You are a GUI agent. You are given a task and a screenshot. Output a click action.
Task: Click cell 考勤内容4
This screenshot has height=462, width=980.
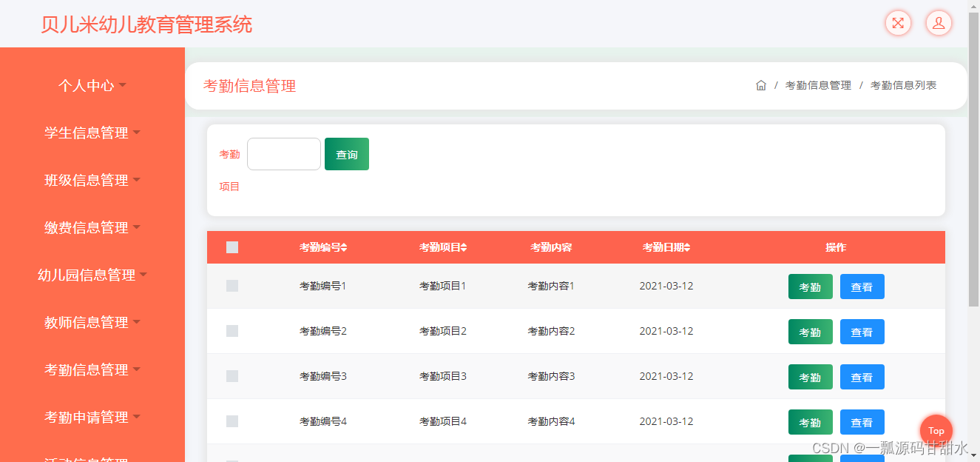[x=551, y=421]
